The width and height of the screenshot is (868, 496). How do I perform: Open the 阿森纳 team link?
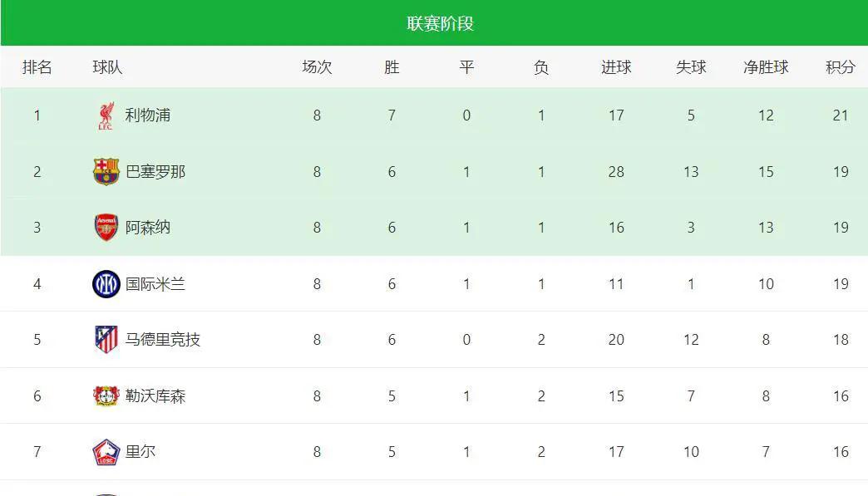coord(148,228)
